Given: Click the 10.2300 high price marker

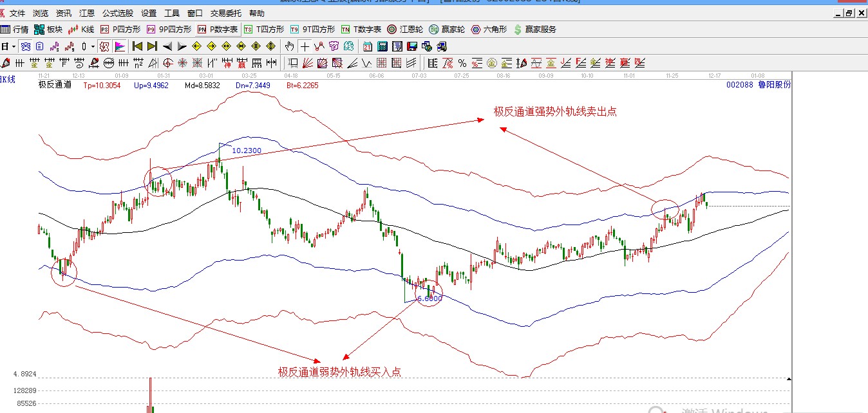Looking at the screenshot, I should coord(246,150).
